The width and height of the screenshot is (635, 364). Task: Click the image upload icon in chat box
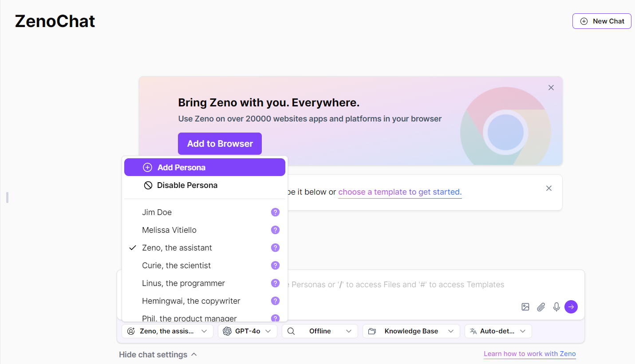[525, 307]
